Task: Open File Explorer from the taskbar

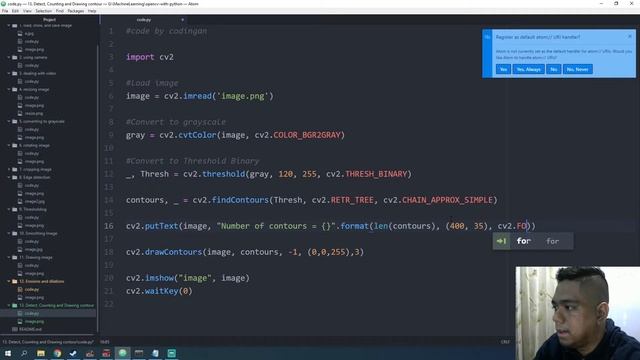Action: (41, 353)
